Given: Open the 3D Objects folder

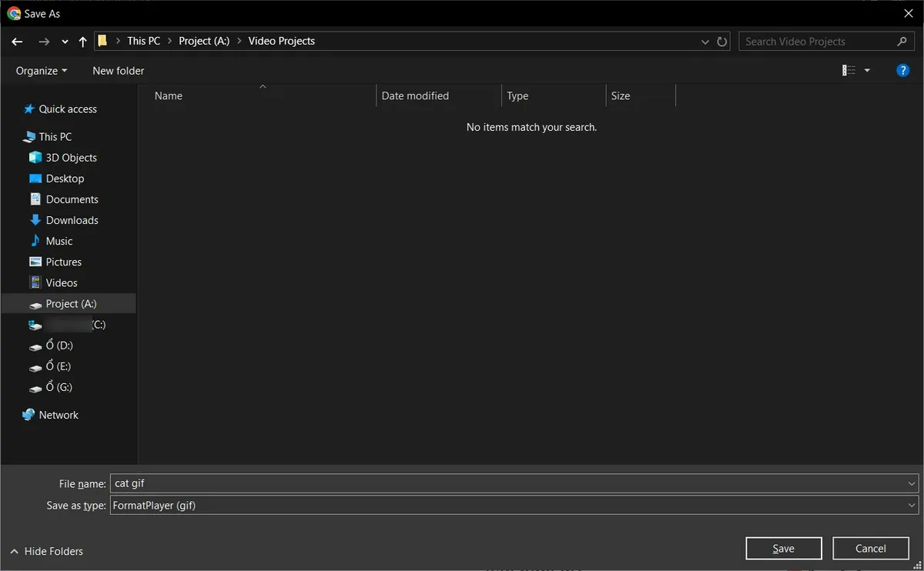Looking at the screenshot, I should (71, 158).
